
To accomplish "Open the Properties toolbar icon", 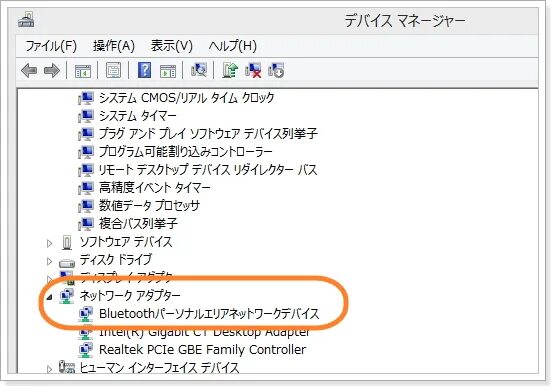I will pos(114,70).
